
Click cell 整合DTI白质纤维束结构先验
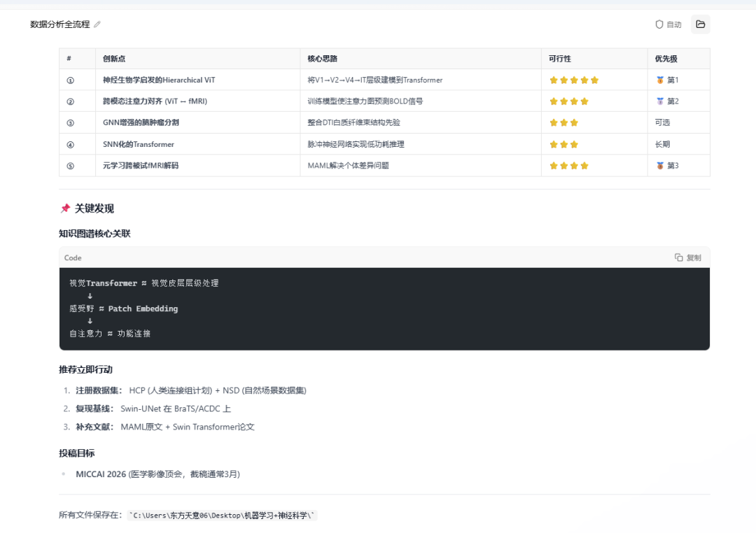point(354,122)
